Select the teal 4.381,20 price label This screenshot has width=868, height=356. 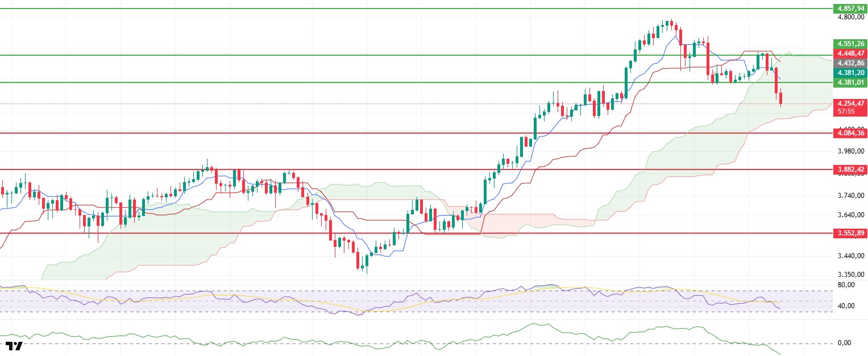pos(850,73)
